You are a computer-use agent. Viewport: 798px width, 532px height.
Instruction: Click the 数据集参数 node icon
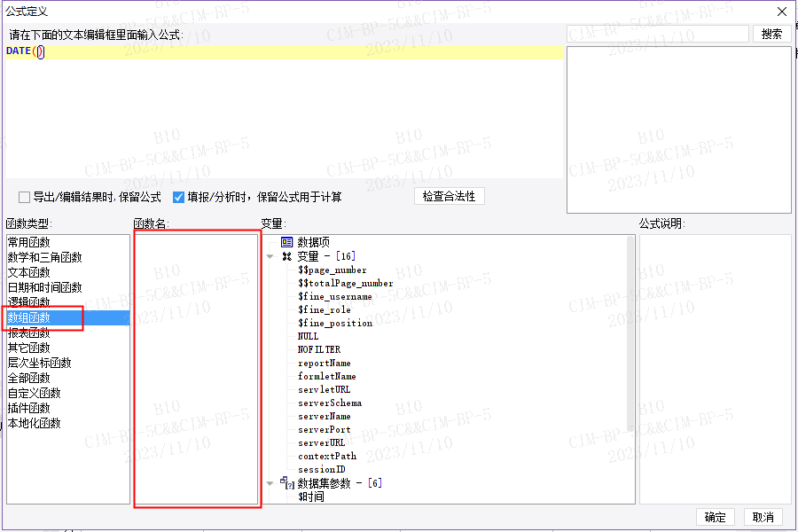(287, 482)
